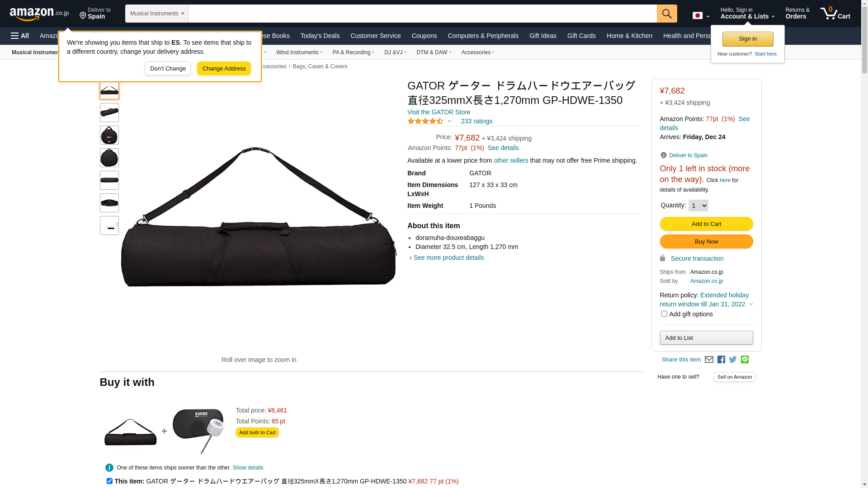Share this item via LINE icon
The height and width of the screenshot is (488, 868).
[x=745, y=360]
